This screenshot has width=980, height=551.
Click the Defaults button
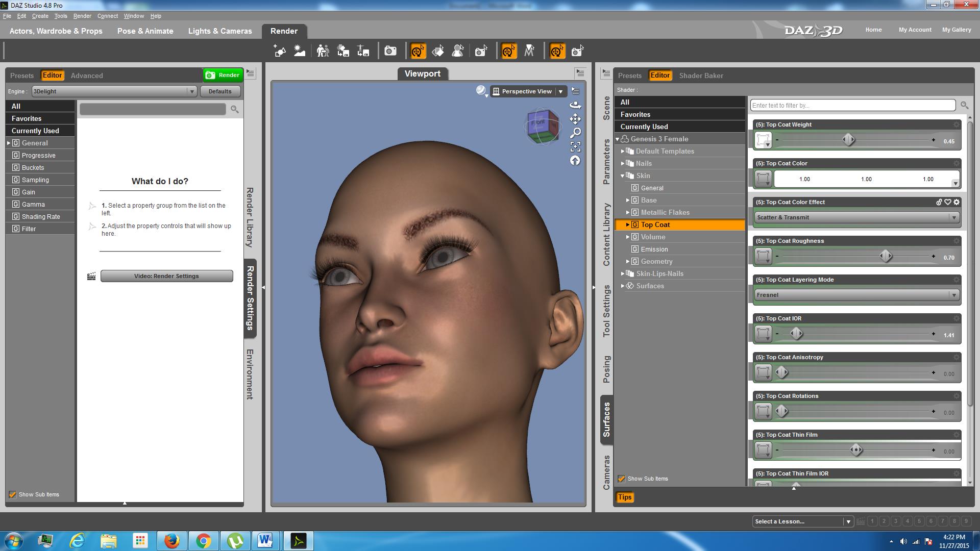(220, 91)
